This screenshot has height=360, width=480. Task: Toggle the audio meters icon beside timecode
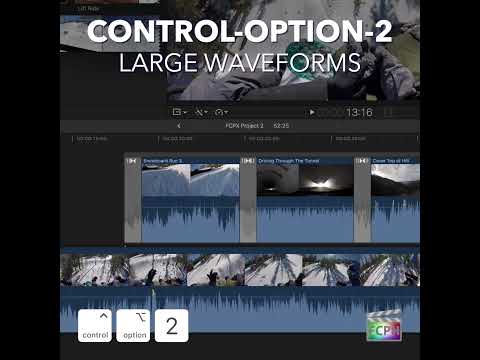(x=388, y=112)
